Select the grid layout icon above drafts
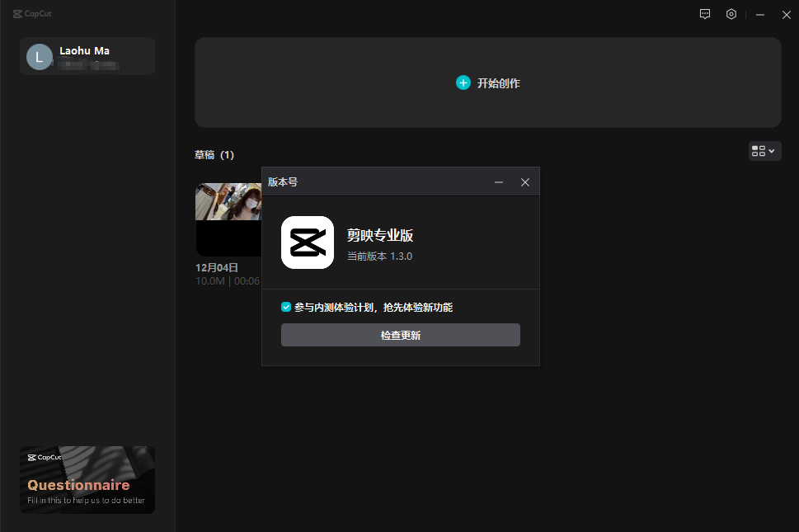 tap(759, 151)
